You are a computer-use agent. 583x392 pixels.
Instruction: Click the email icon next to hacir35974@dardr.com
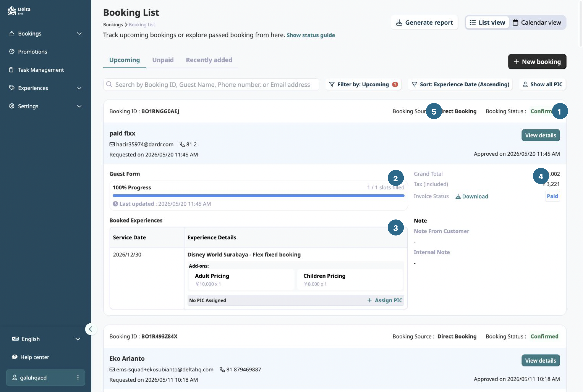[112, 144]
